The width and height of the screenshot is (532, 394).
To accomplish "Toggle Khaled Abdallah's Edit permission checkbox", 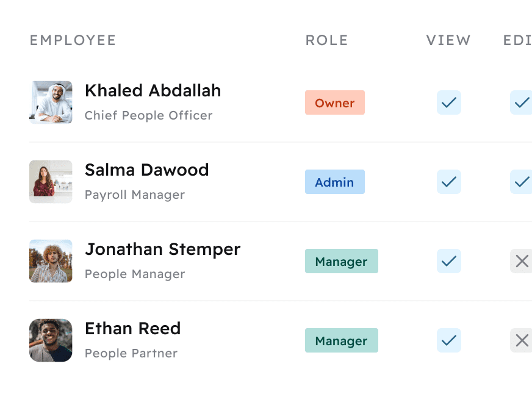I will [521, 102].
